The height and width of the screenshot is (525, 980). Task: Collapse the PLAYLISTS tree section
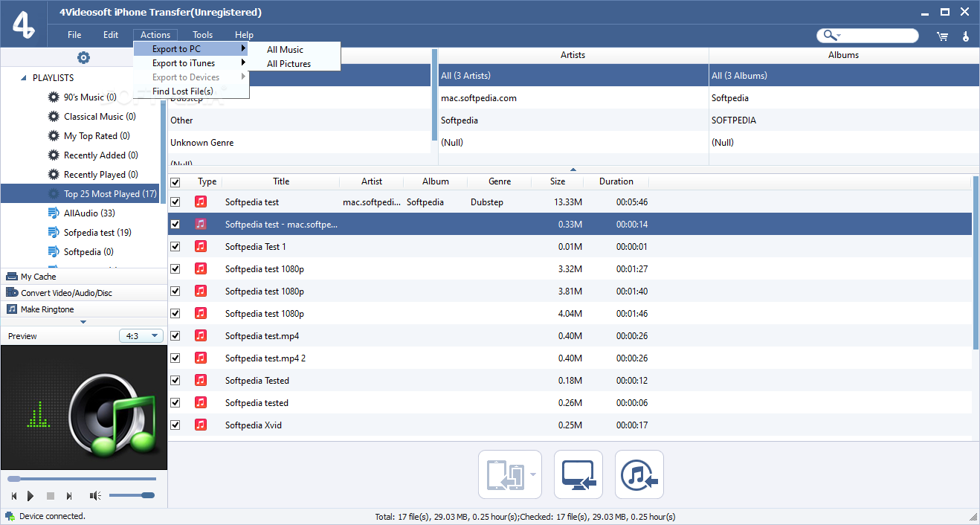[24, 77]
